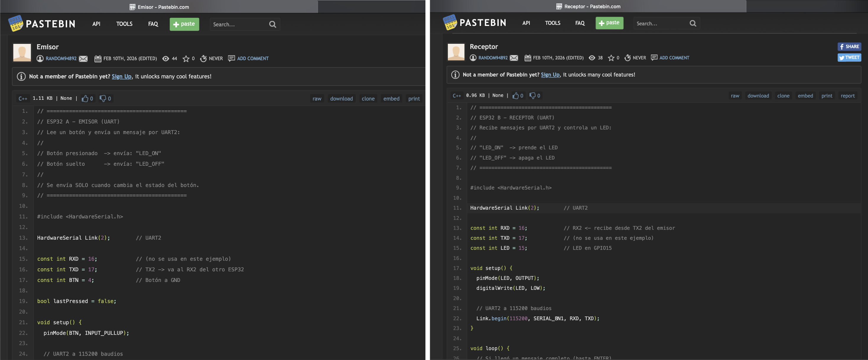
Task: Click ADD COMMENT on Emisor paste
Action: [x=252, y=59]
